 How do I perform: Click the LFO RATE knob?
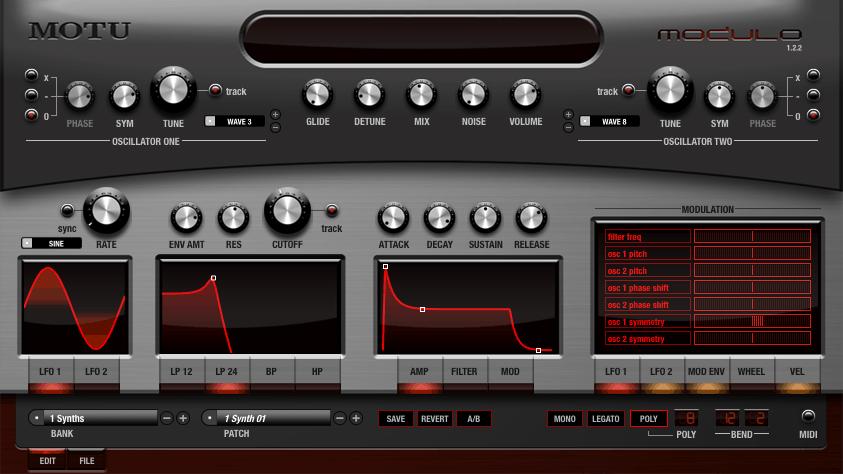point(106,211)
